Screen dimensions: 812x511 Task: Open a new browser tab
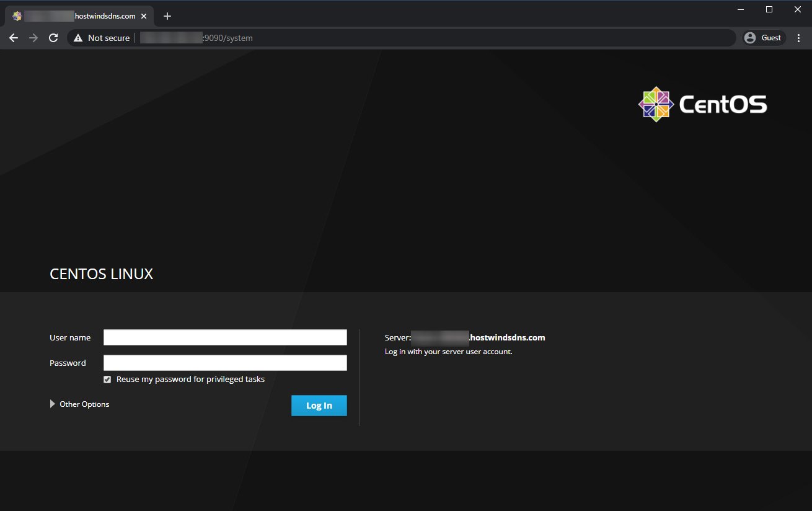pos(167,16)
